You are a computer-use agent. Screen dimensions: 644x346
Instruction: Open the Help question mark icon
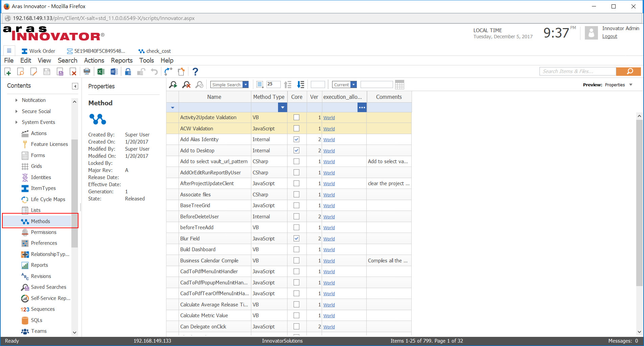point(195,71)
